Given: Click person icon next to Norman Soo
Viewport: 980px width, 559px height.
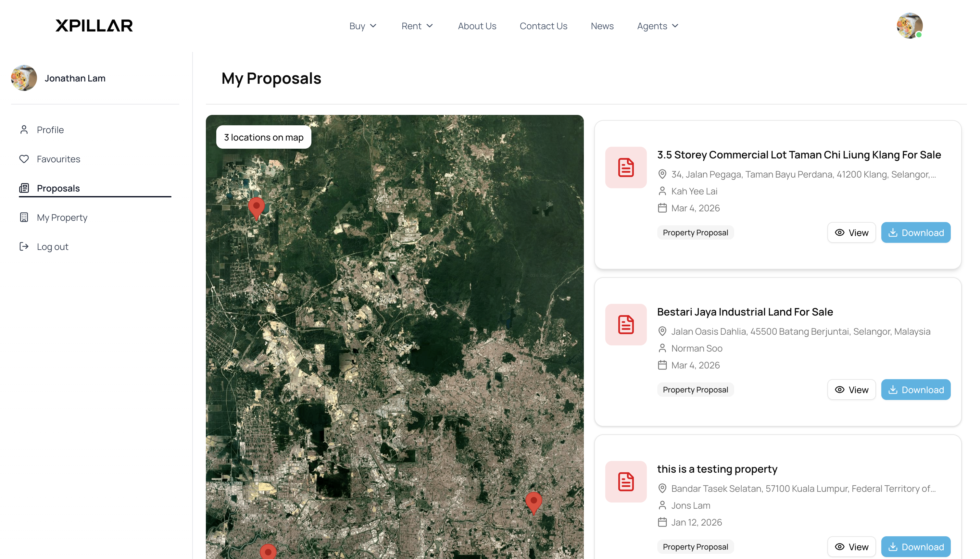Looking at the screenshot, I should (x=662, y=348).
